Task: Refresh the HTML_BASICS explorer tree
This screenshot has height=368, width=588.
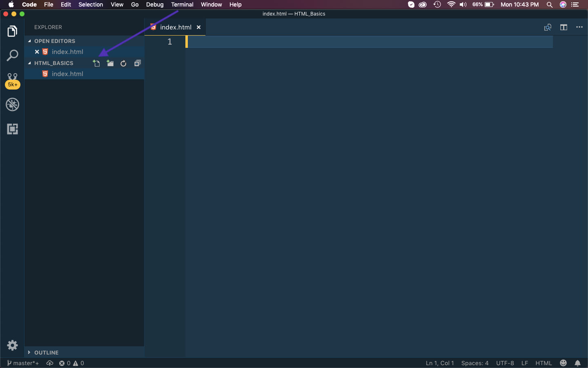Action: coord(123,63)
